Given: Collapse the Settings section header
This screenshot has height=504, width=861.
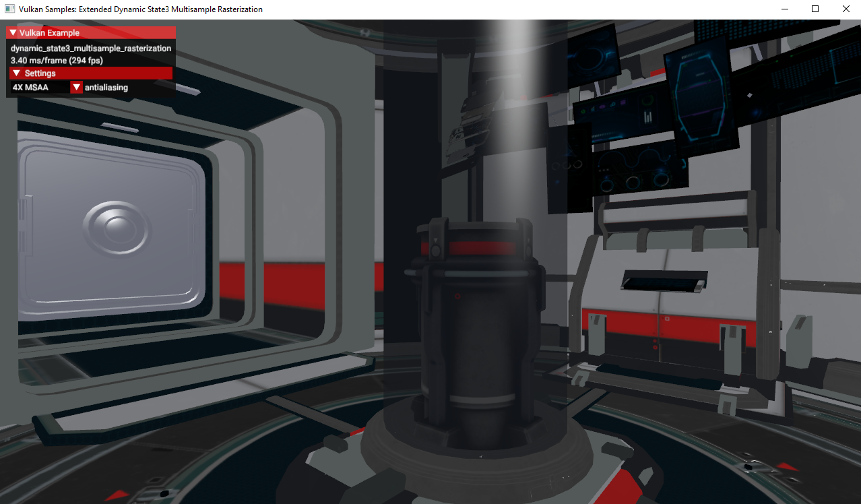Looking at the screenshot, I should tap(17, 73).
